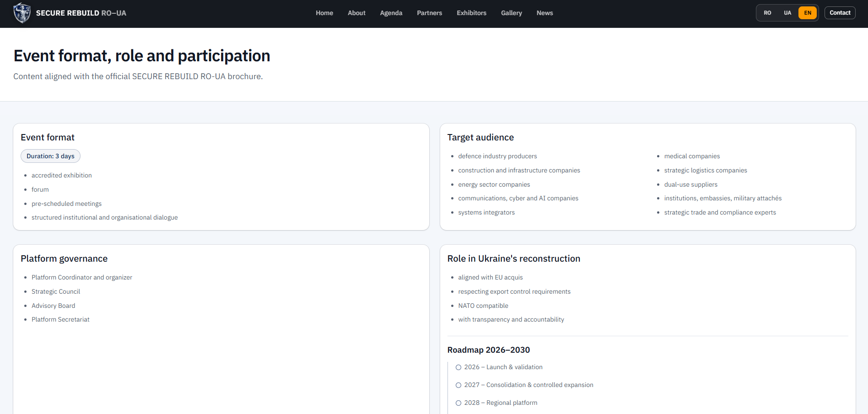Click the 'Platform Secretariat' item
This screenshot has width=868, height=414.
60,319
